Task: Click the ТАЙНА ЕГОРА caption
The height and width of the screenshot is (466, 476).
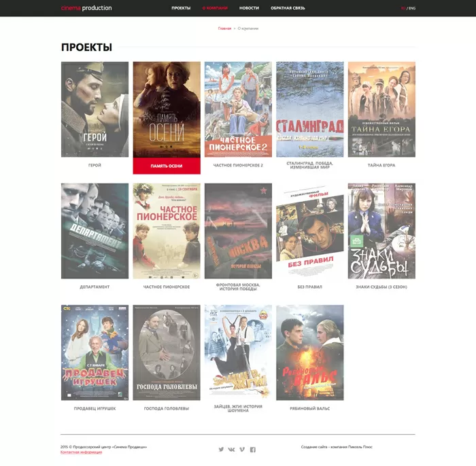Action: [381, 165]
